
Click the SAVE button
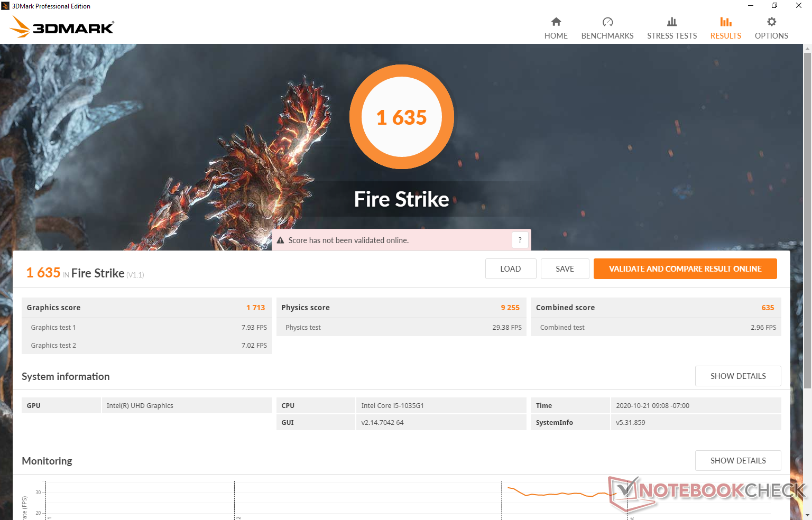tap(565, 268)
